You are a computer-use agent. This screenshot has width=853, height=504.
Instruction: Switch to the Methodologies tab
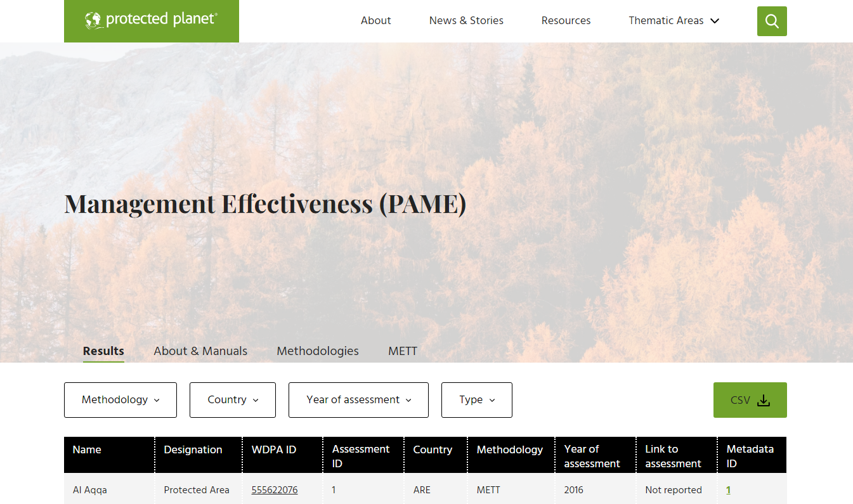point(318,351)
